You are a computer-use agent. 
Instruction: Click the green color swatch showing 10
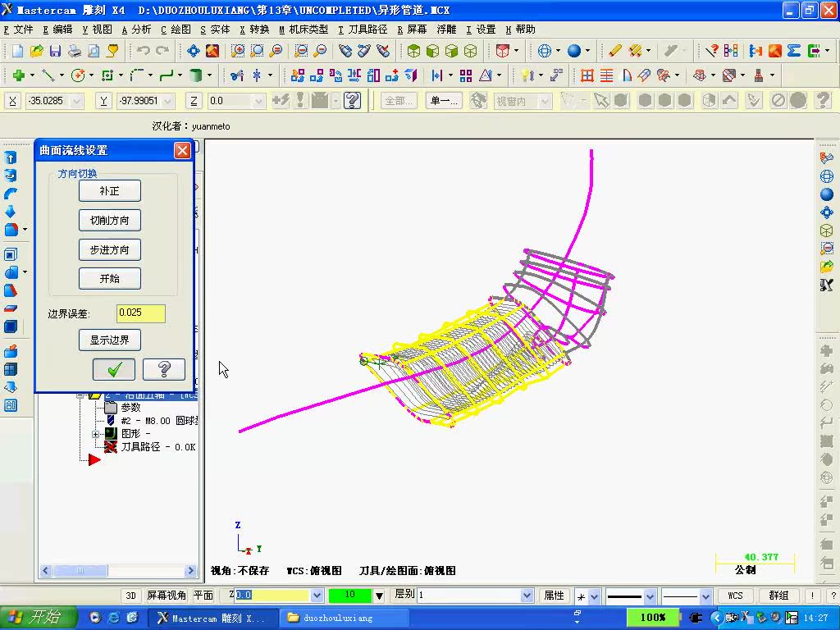coord(349,595)
